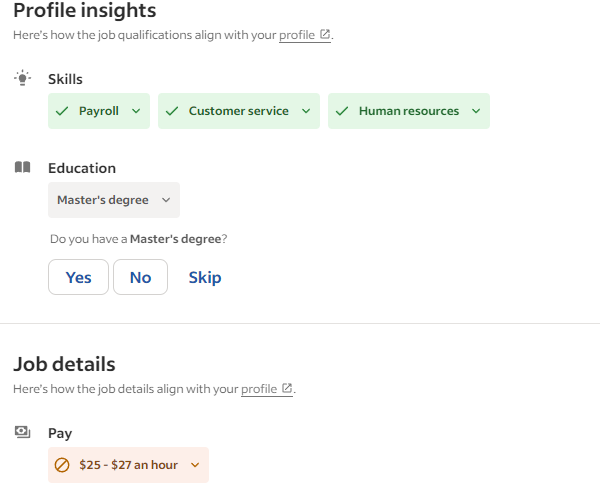Expand the Customer service chevron

click(x=306, y=111)
